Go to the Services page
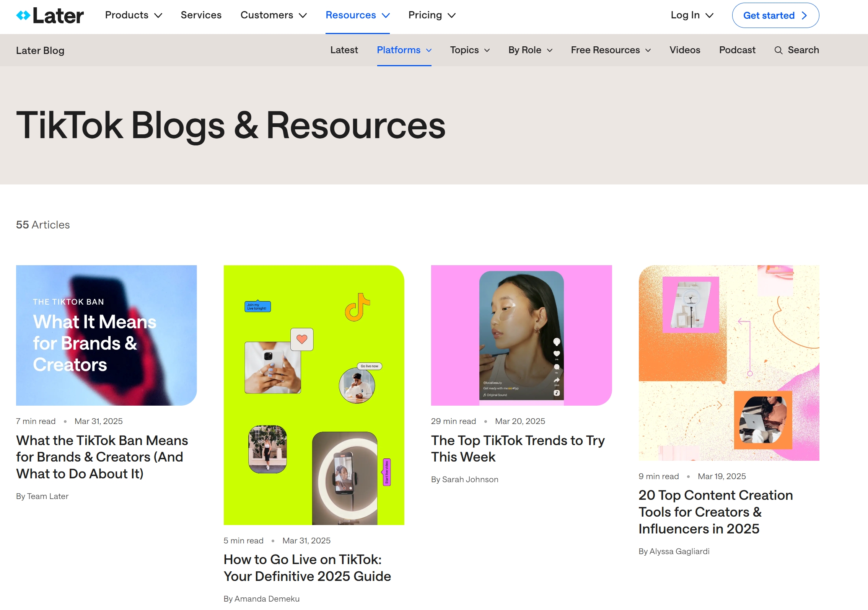 (x=201, y=15)
